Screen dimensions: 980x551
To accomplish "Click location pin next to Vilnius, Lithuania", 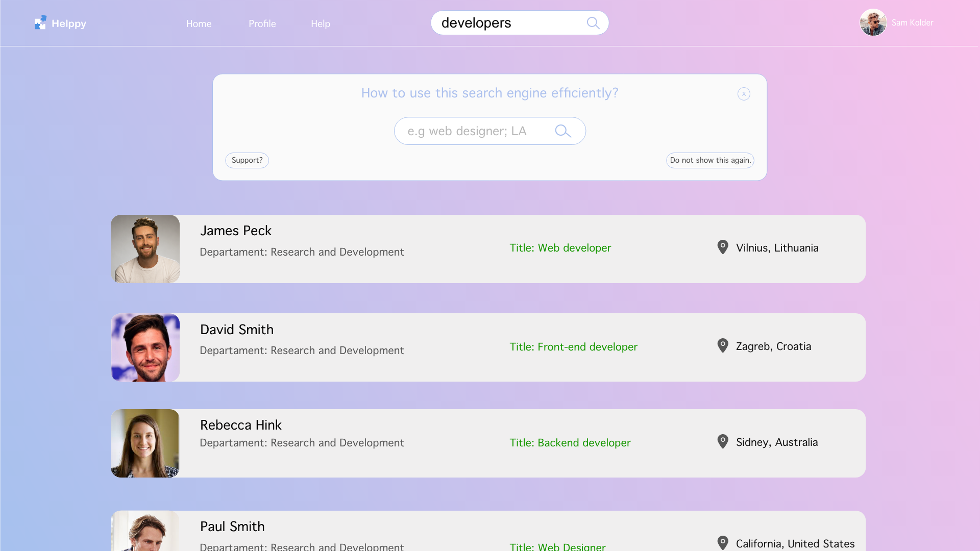I will click(723, 247).
